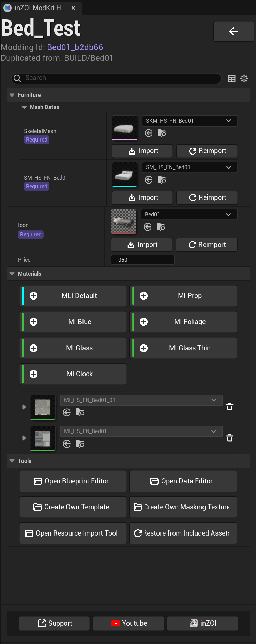Expand the MI_HS_FN_Bed01_01 material row
The width and height of the screenshot is (256, 644).
(x=24, y=407)
